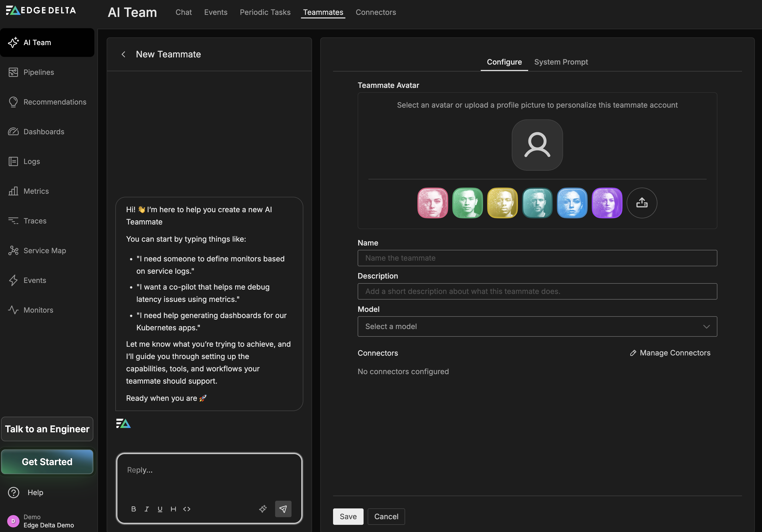Click the send message icon

(x=283, y=509)
